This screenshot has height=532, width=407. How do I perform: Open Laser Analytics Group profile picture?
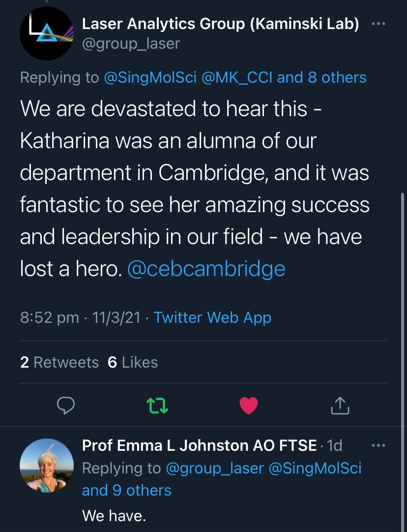click(47, 33)
